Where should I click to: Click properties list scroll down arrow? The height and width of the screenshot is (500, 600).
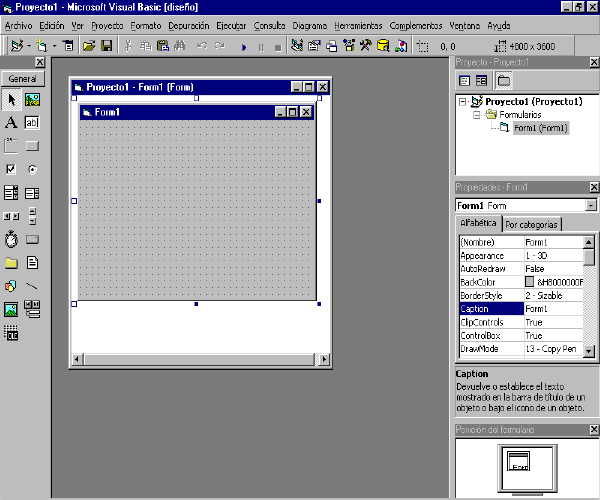click(589, 351)
